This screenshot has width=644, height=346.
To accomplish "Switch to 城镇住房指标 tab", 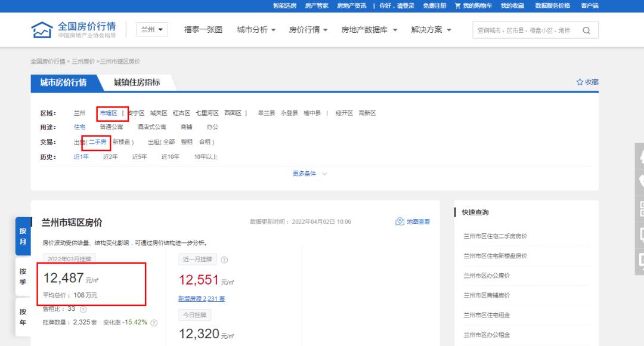I will coord(137,82).
